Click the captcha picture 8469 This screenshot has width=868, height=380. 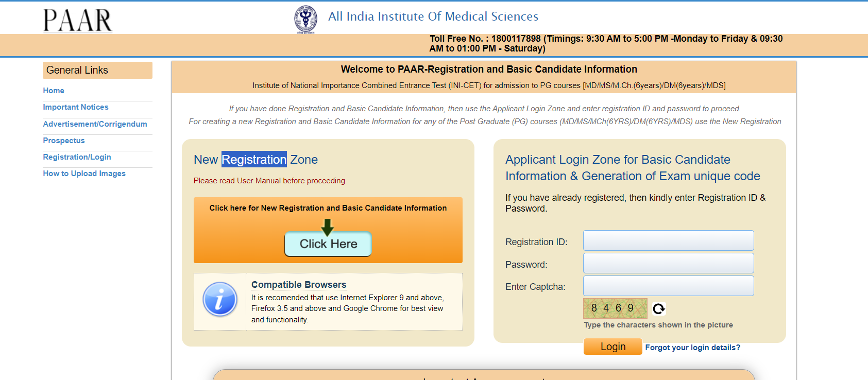615,308
